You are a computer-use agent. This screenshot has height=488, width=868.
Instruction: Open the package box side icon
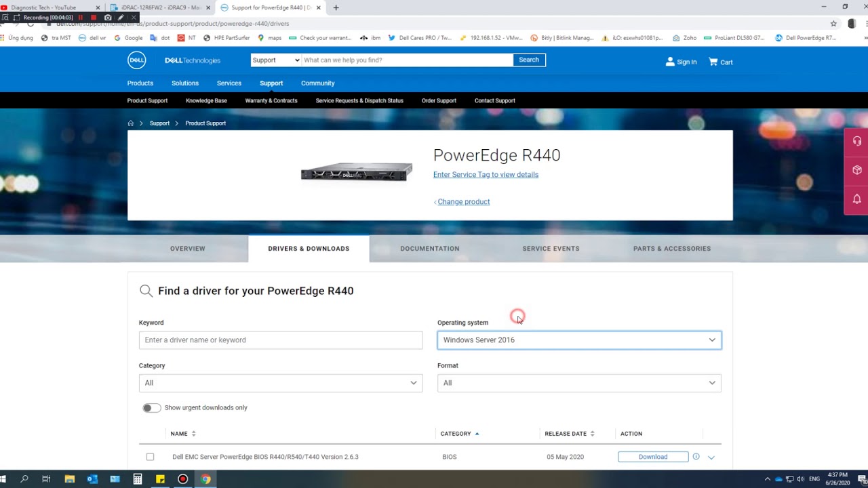(x=856, y=170)
